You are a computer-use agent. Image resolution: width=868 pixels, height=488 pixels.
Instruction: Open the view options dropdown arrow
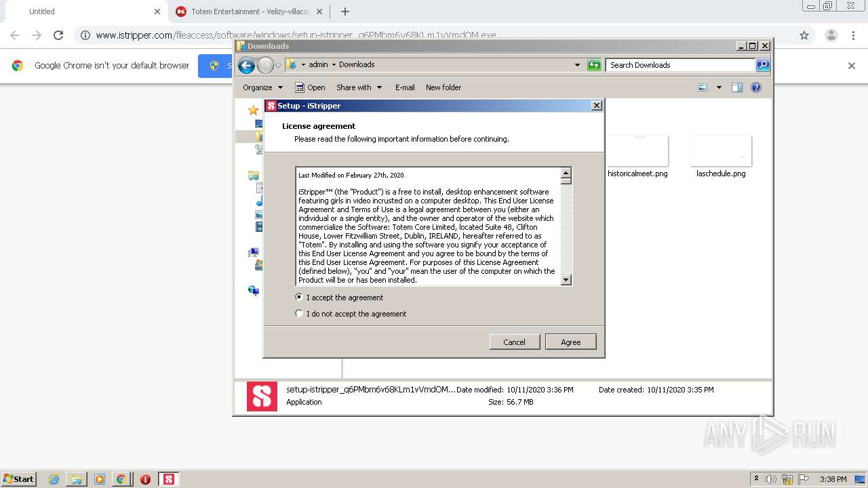pyautogui.click(x=719, y=87)
